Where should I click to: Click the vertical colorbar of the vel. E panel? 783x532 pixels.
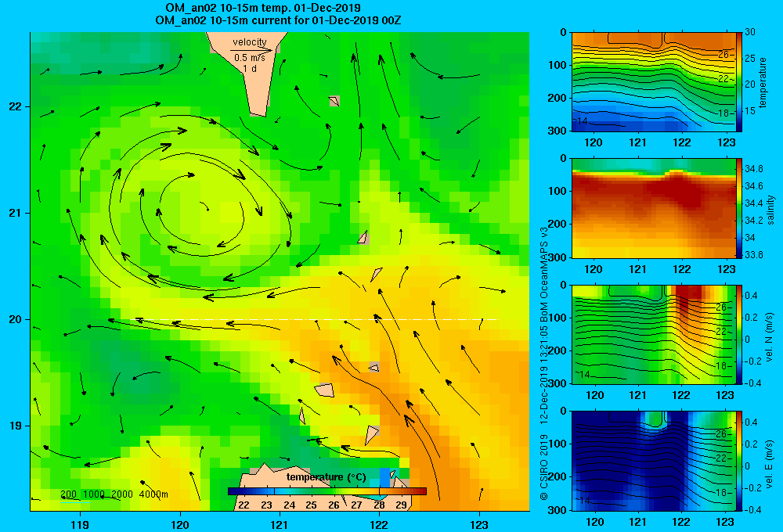[739, 461]
